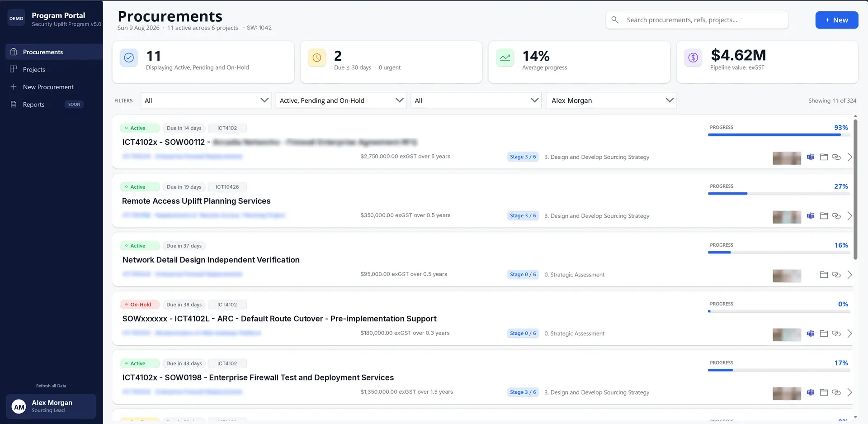Click the blue + New button
This screenshot has width=868, height=424.
(837, 20)
